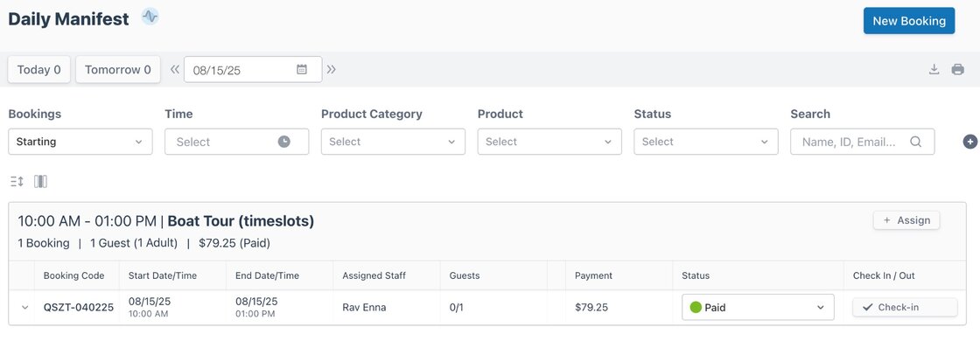Click the sort order icon above the manifest
The width and height of the screenshot is (980, 362).
[x=17, y=182]
